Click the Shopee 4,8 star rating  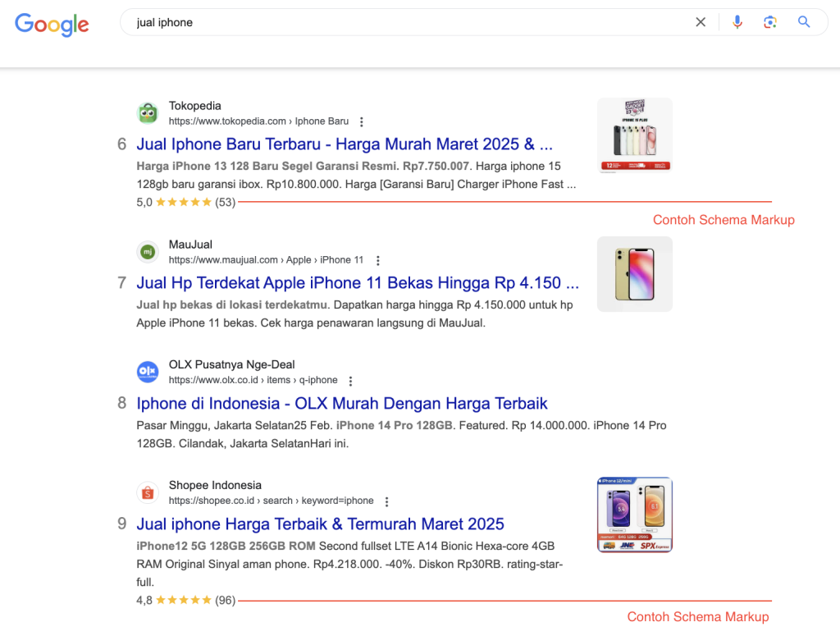pos(186,601)
